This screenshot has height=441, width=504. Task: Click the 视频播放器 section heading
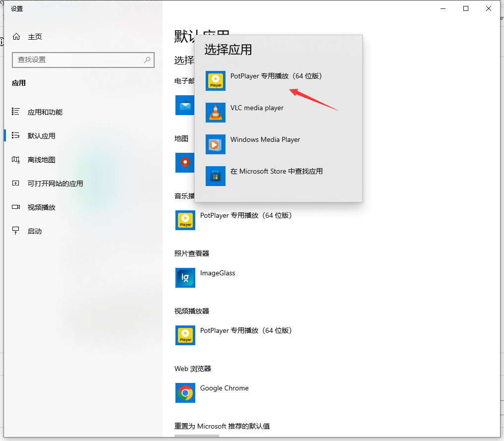click(x=192, y=311)
